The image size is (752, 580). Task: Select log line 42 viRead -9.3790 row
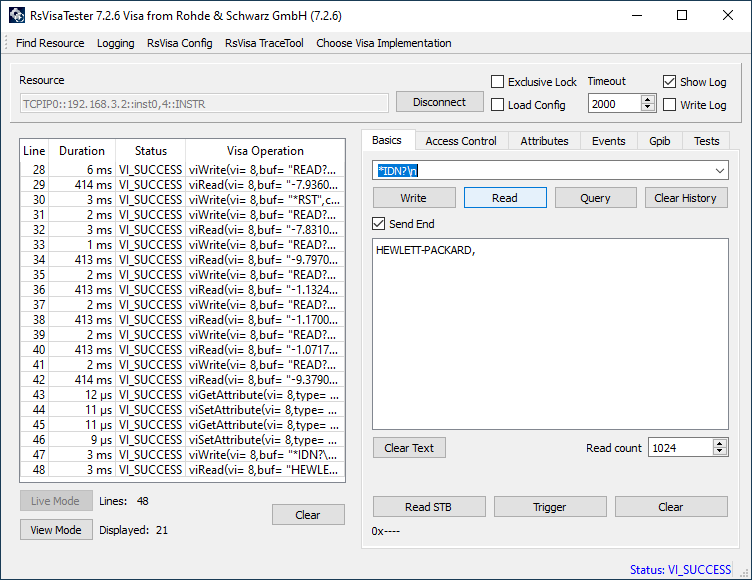(x=182, y=379)
